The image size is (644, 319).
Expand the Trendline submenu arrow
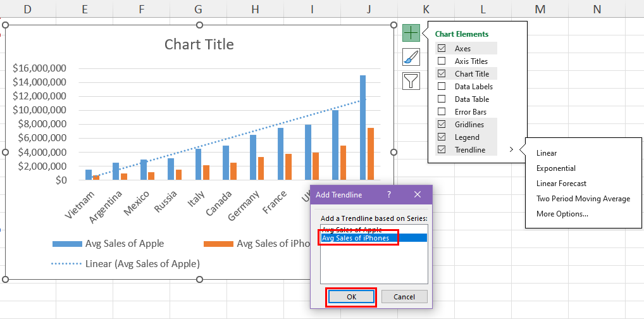(x=511, y=150)
